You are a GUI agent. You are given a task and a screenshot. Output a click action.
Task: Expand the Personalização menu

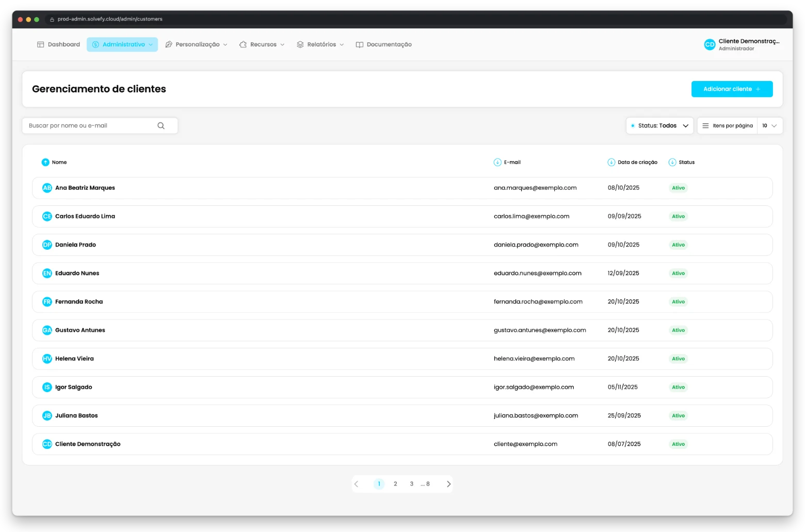click(x=196, y=45)
